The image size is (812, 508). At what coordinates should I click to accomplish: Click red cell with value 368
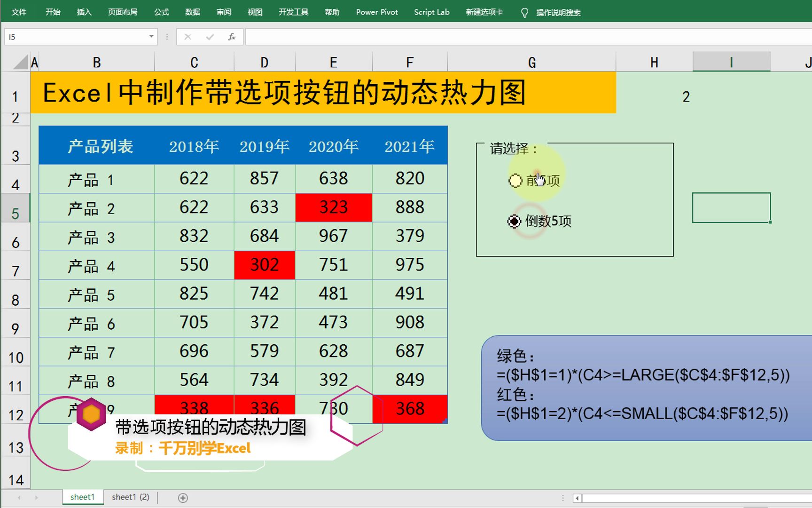[x=410, y=409]
